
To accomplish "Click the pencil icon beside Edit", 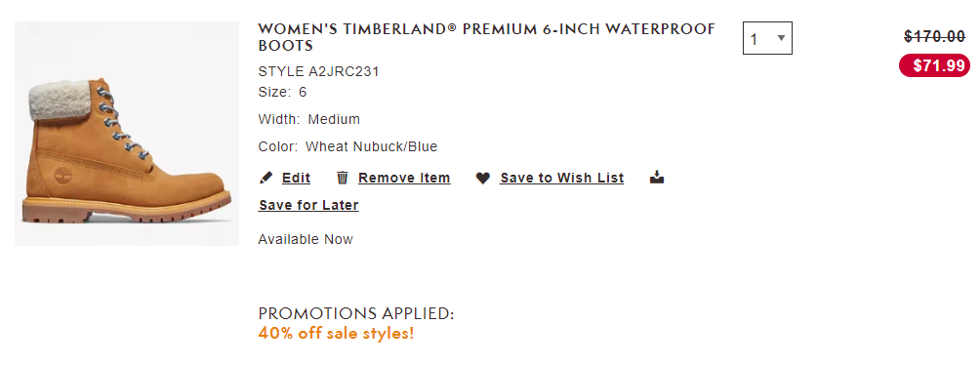I will (265, 179).
